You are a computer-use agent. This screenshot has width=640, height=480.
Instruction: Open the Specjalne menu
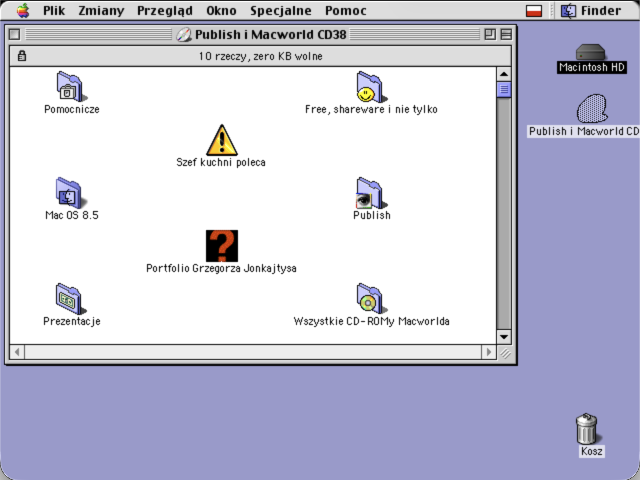click(x=281, y=11)
